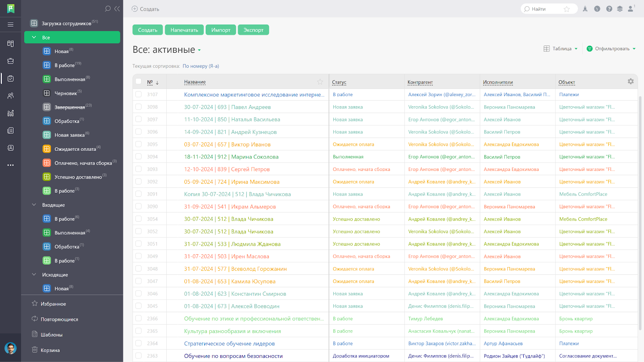Click the rocket icon in the top bar
This screenshot has height=362, width=644.
tap(585, 8)
